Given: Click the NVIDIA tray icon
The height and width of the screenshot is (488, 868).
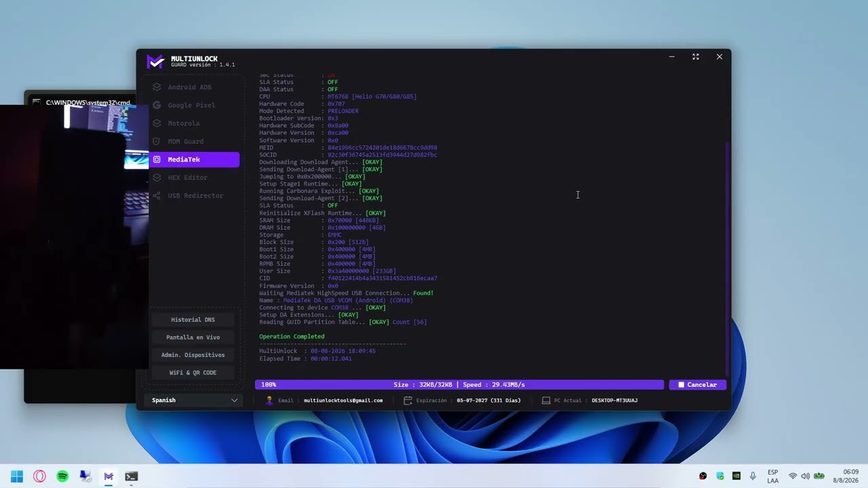Looking at the screenshot, I should tap(736, 476).
